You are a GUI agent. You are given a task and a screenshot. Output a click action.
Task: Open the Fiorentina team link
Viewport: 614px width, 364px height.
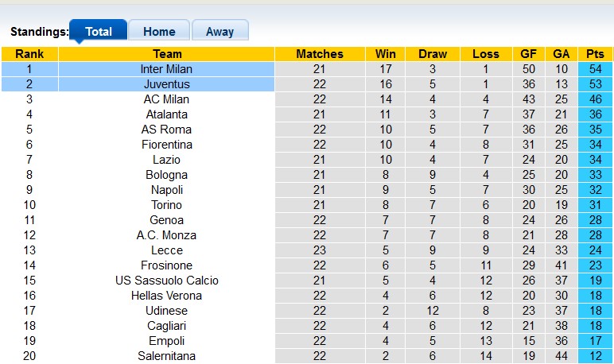point(167,145)
